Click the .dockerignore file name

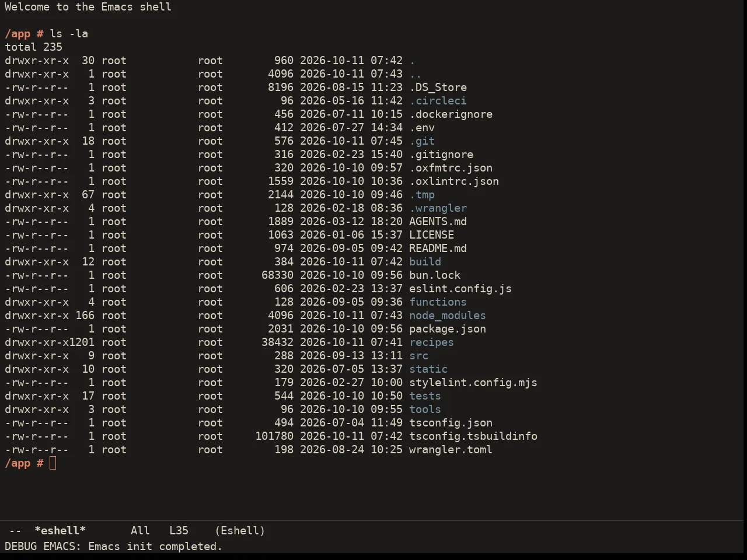click(451, 114)
